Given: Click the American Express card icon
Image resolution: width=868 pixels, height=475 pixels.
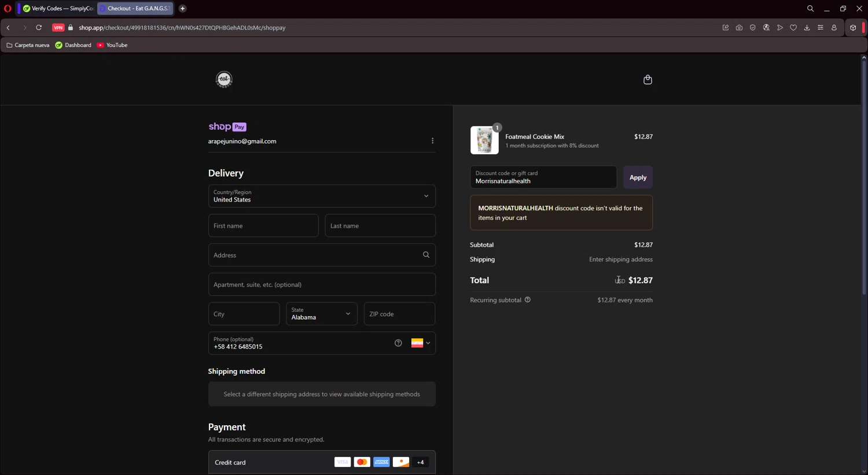Looking at the screenshot, I should tap(381, 462).
